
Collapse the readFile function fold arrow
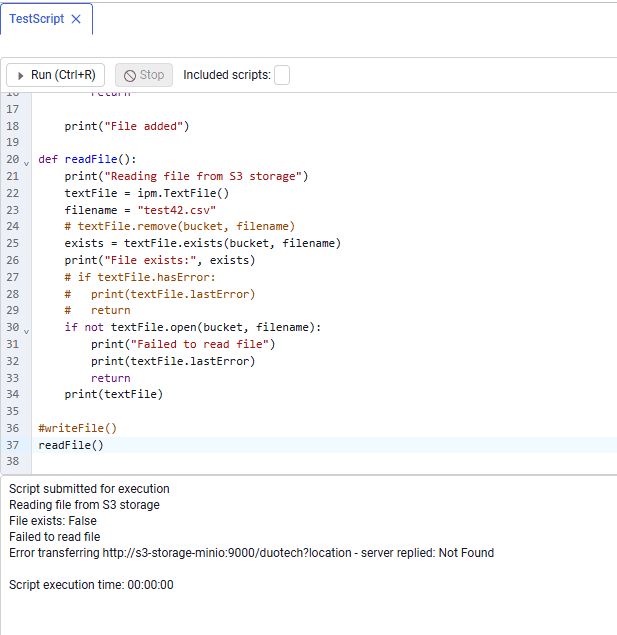[26, 164]
